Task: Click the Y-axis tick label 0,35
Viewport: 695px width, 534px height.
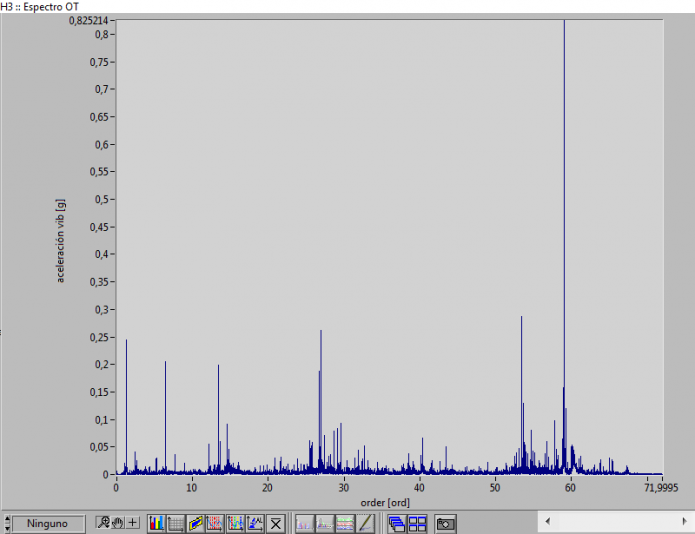Action: pyautogui.click(x=99, y=282)
